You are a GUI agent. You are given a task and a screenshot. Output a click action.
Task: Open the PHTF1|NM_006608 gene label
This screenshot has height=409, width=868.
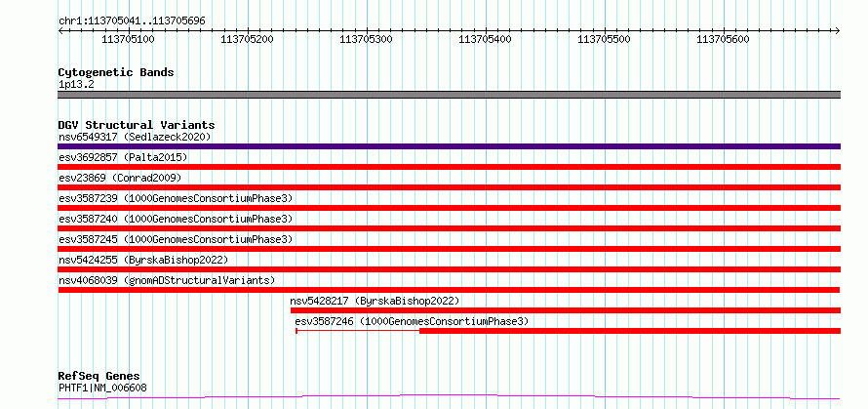coord(102,388)
